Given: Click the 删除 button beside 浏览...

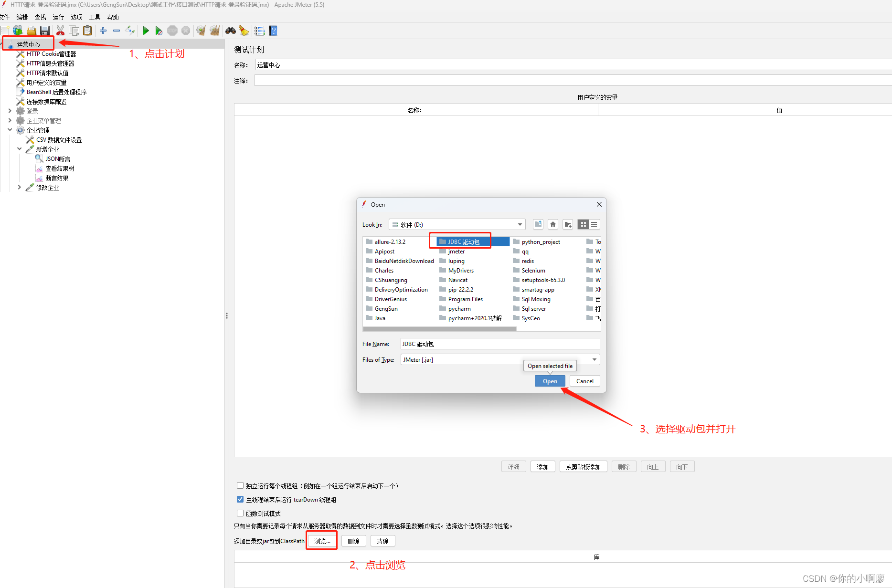Looking at the screenshot, I should point(353,541).
